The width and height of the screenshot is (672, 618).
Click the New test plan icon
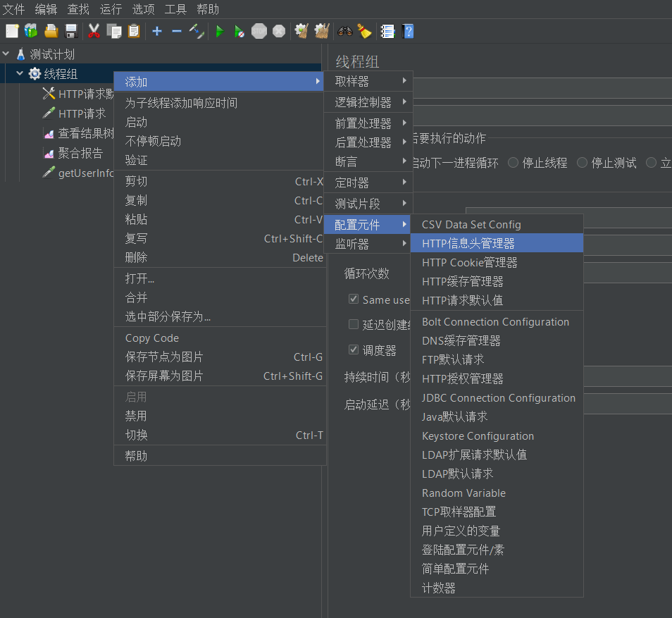[x=12, y=31]
